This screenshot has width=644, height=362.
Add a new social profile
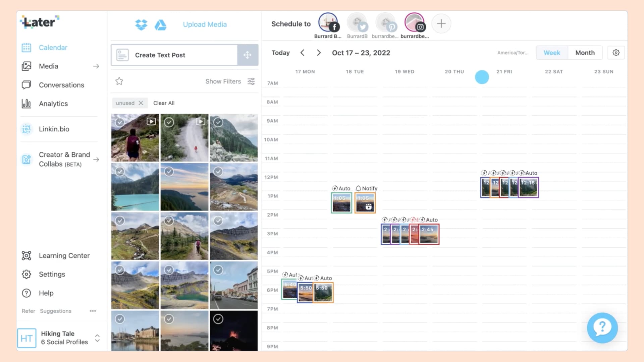click(x=441, y=23)
